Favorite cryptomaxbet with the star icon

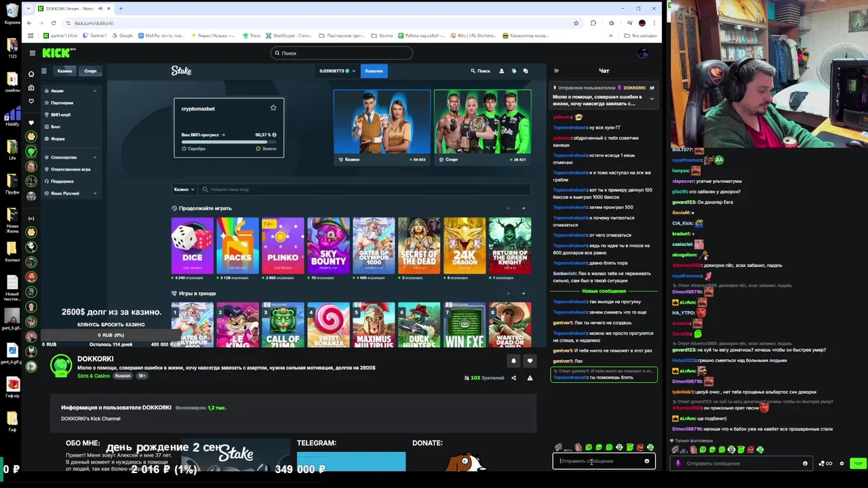pos(273,108)
